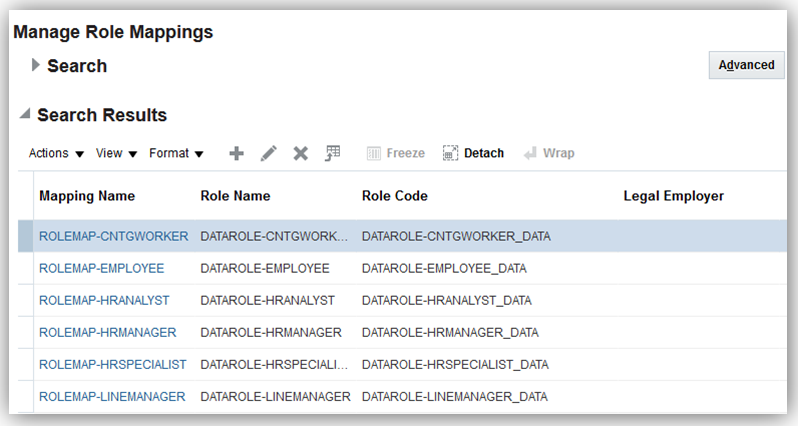Open the ROLEMAP-HRMANAGER mapping link
Screen dimensions: 798x426
tap(107, 332)
